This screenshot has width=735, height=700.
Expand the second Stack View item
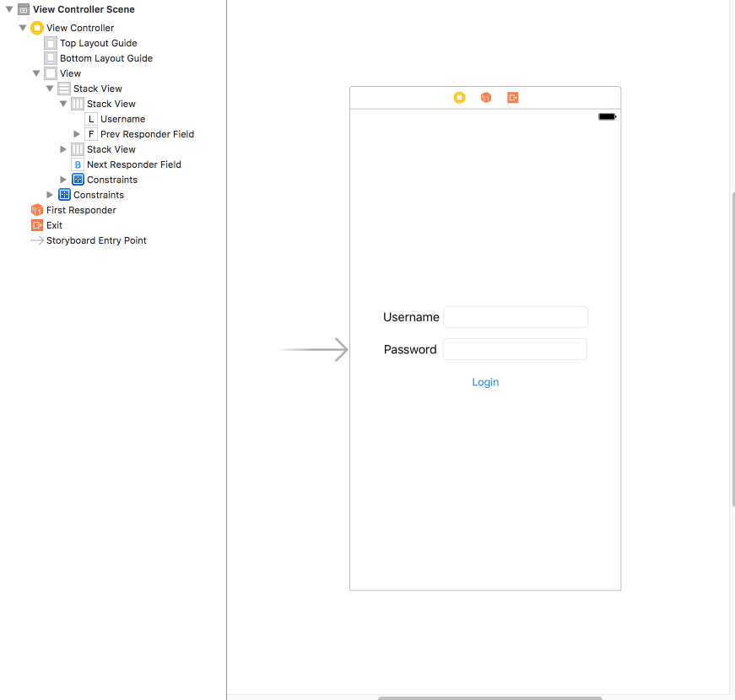click(63, 148)
